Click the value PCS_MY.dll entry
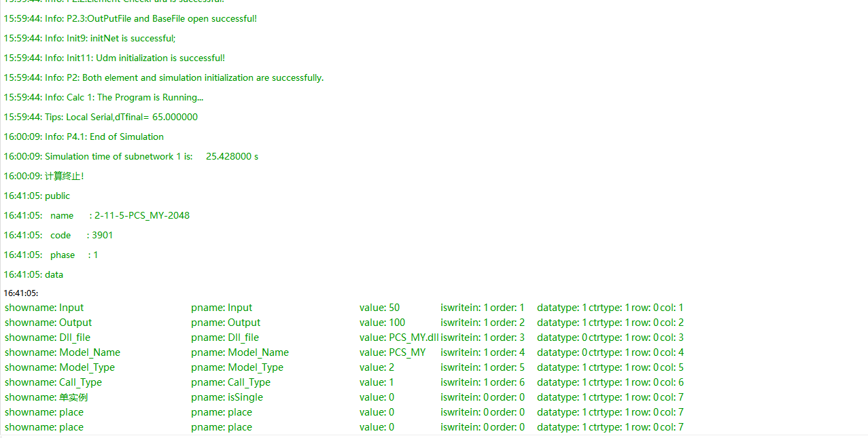Viewport: 868px width, 438px height. pyautogui.click(x=399, y=337)
